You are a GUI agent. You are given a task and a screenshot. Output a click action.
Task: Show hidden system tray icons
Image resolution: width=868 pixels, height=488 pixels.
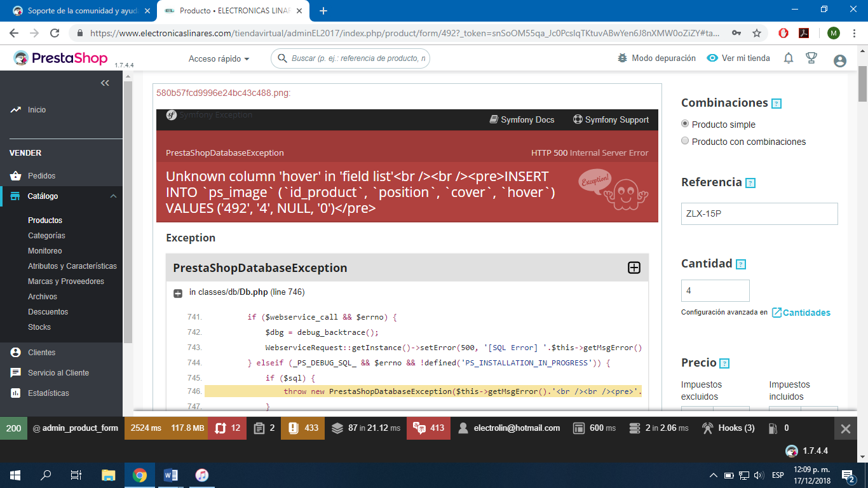(x=714, y=475)
